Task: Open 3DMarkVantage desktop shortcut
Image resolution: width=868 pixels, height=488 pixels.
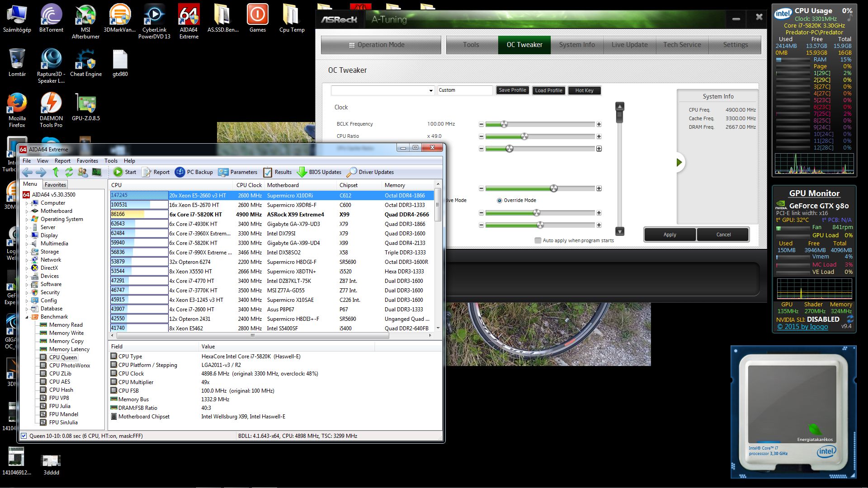Action: pyautogui.click(x=120, y=19)
